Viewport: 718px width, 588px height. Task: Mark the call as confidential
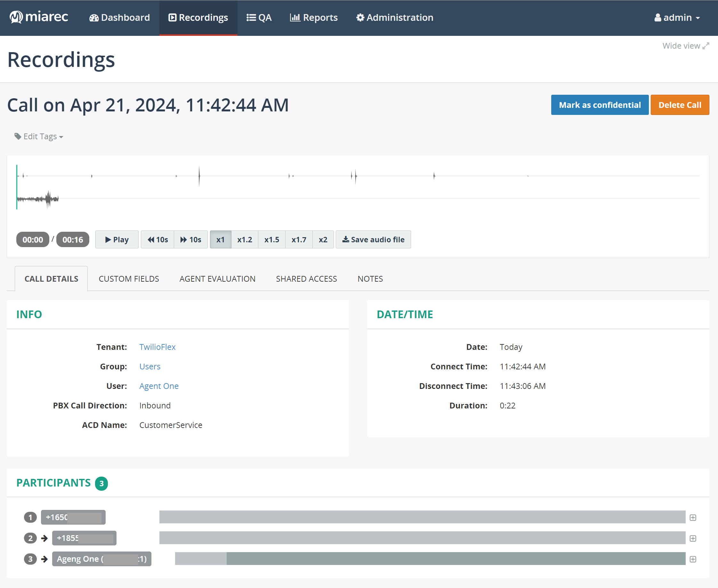point(600,105)
